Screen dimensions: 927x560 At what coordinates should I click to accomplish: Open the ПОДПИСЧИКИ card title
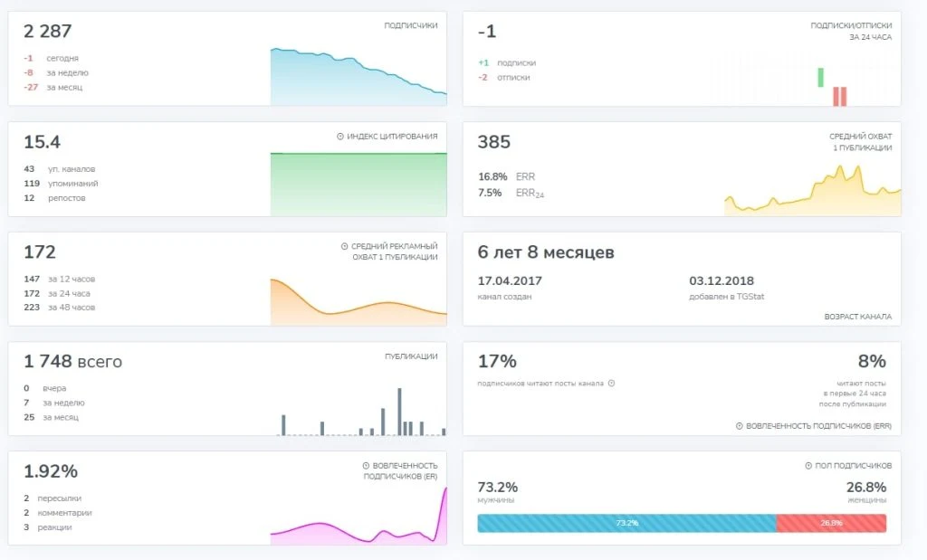click(x=411, y=25)
